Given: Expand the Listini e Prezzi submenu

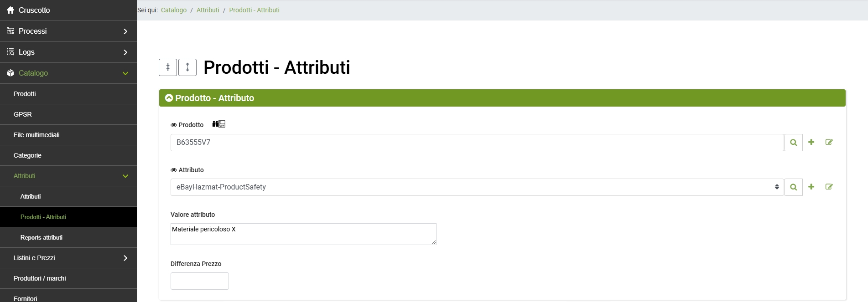Looking at the screenshot, I should coord(68,258).
